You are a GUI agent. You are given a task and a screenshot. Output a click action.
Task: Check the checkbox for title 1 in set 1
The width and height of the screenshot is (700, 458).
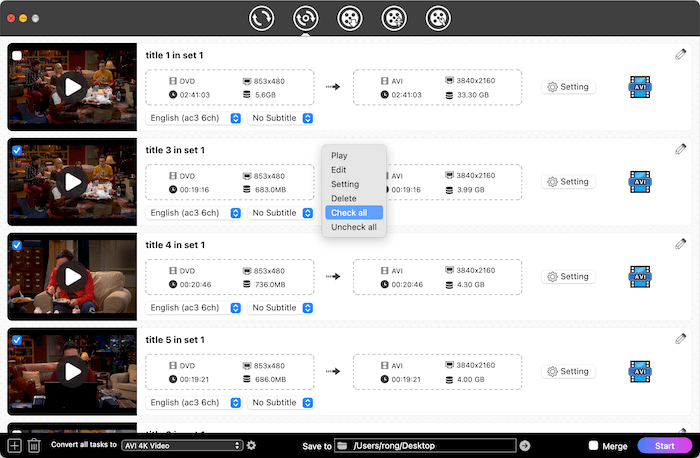click(x=17, y=55)
